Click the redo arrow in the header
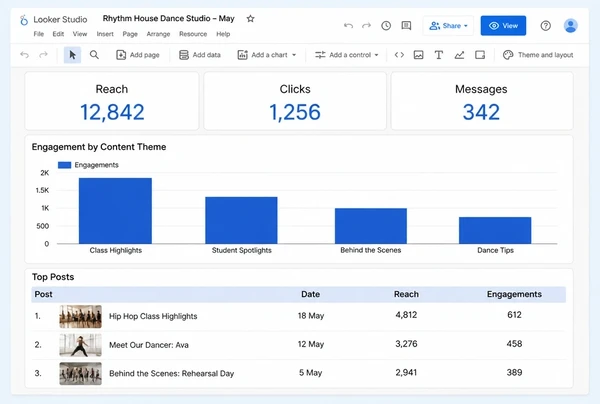Image resolution: width=600 pixels, height=404 pixels. coord(367,26)
